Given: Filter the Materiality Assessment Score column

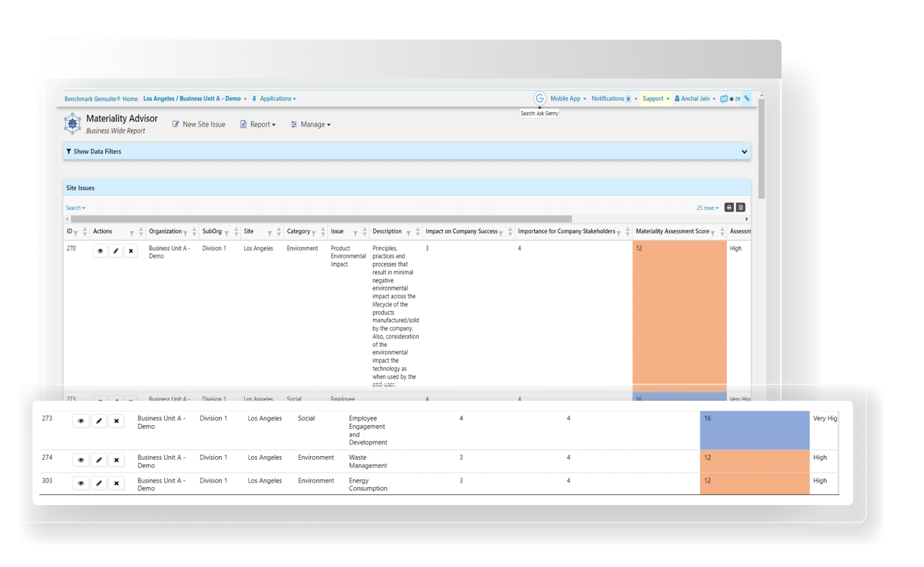Looking at the screenshot, I should [713, 233].
